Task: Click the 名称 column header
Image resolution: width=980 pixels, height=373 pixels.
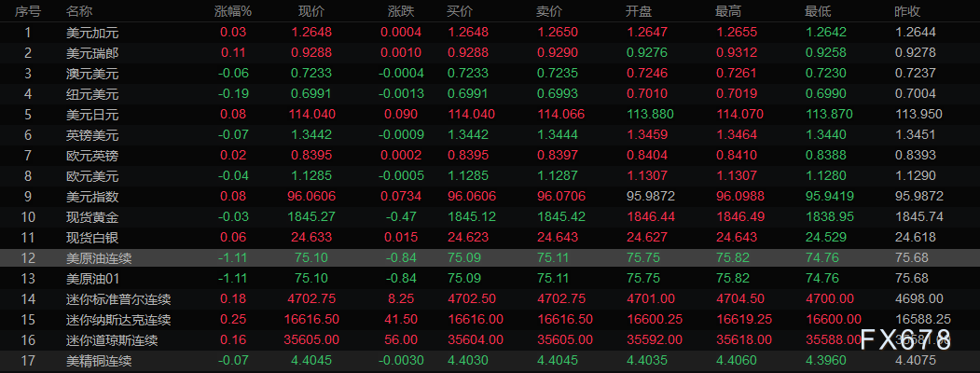Action: coord(79,12)
